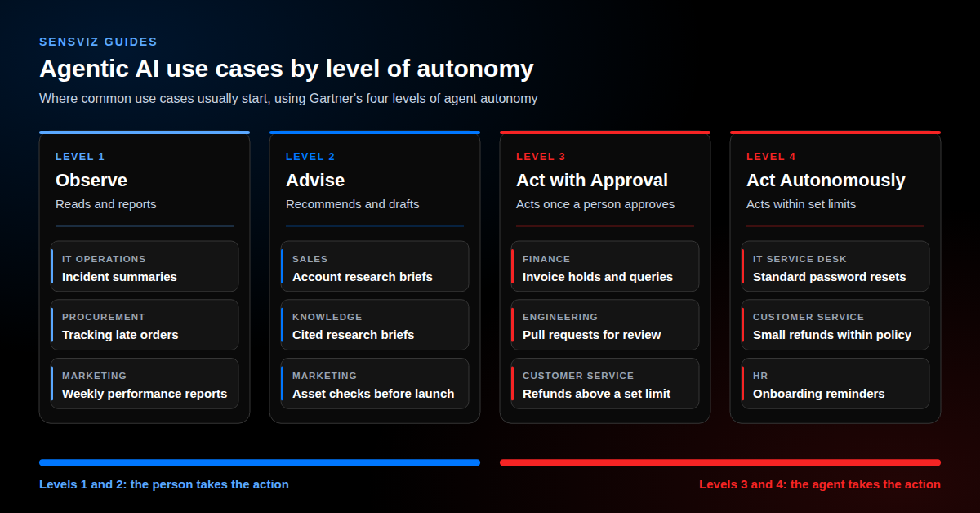This screenshot has height=513, width=980.
Task: Click the LEVEL 2 label
Action: coord(310,157)
